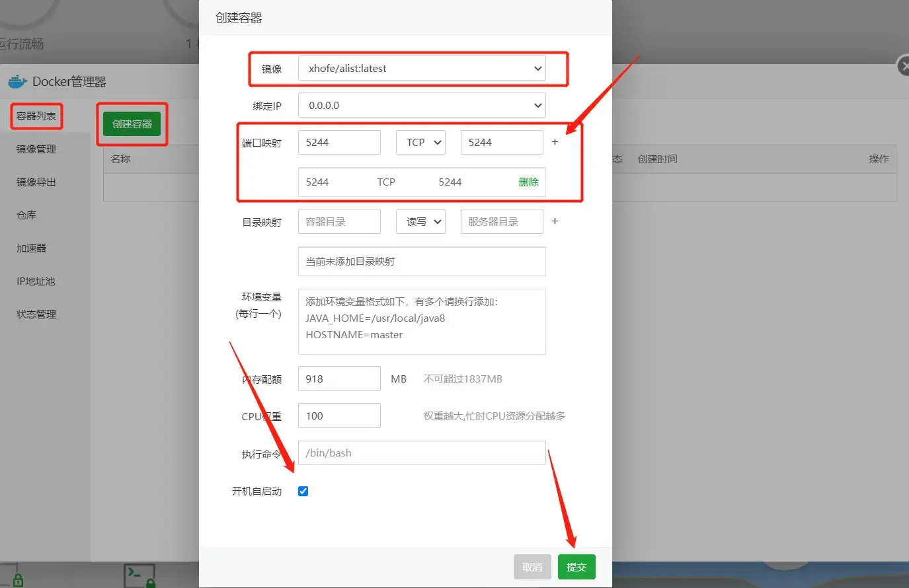Expand the 绑定IP dropdown showing 0.0.0.0
Screen dimensions: 909x588
coord(422,105)
